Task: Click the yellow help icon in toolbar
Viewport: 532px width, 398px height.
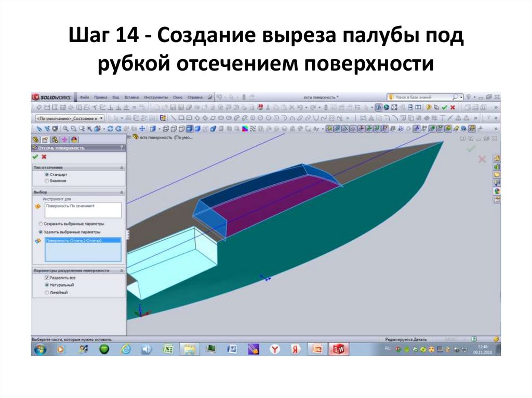Action: 428,107
